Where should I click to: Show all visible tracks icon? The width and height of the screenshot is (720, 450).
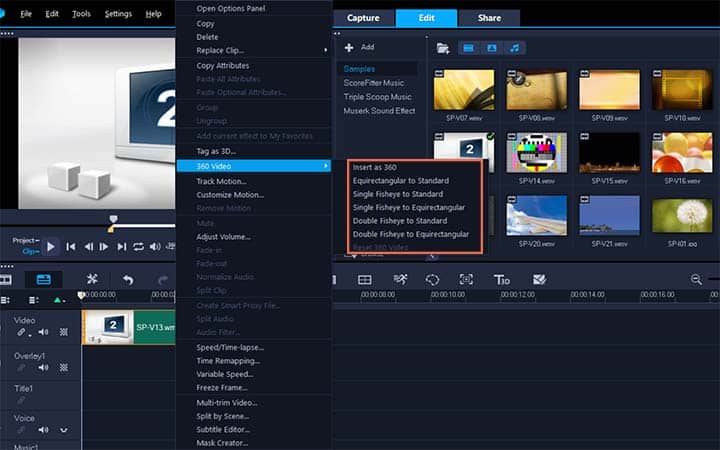tap(5, 300)
